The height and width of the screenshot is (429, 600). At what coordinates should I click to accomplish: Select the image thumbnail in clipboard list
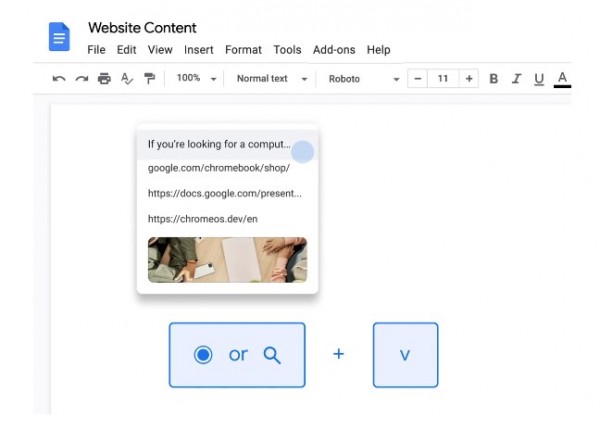227,259
